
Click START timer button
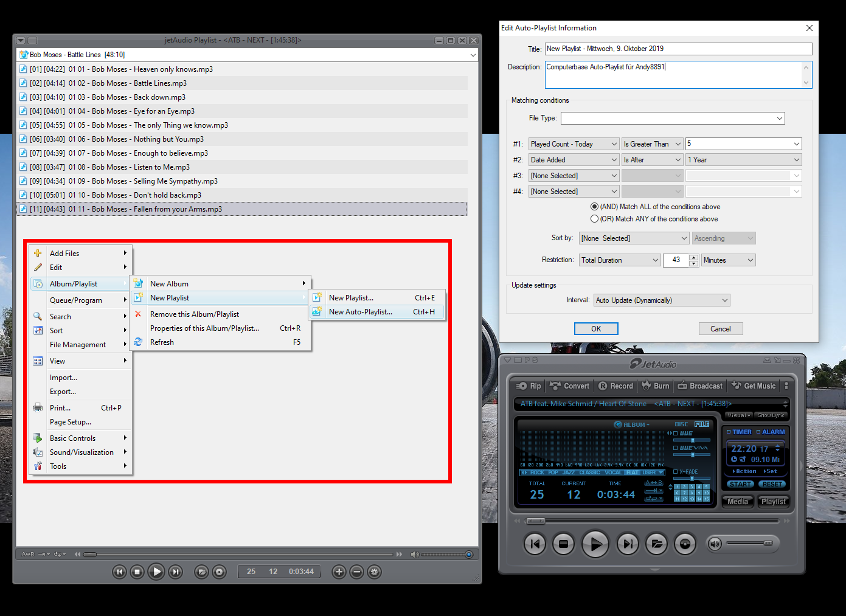[741, 484]
